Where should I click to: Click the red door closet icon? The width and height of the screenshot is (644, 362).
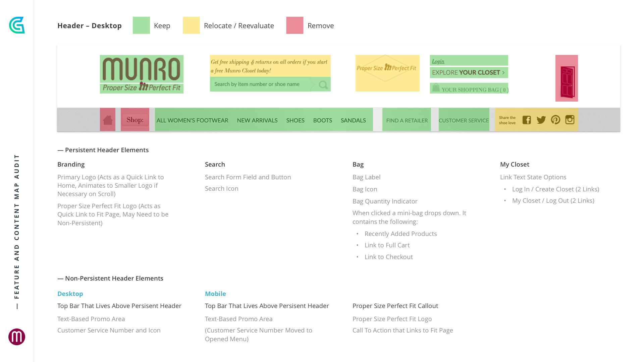(x=567, y=82)
